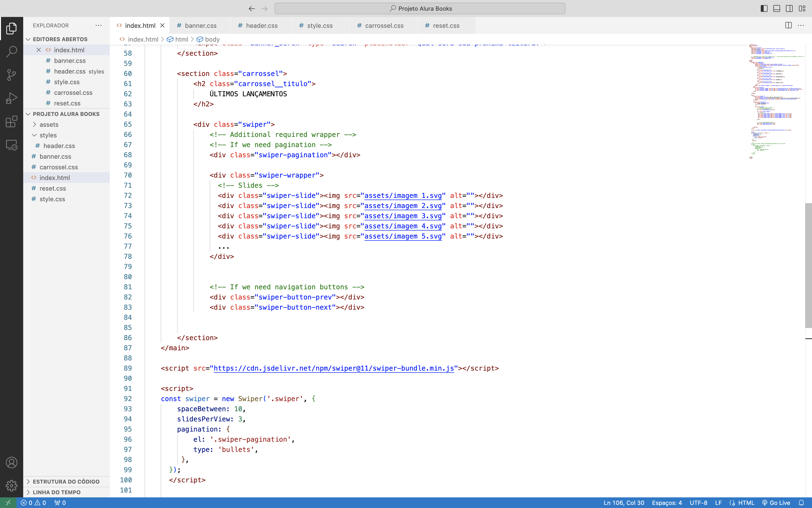Open the Customize Layout icon
This screenshot has width=812, height=508.
pyautogui.click(x=802, y=9)
